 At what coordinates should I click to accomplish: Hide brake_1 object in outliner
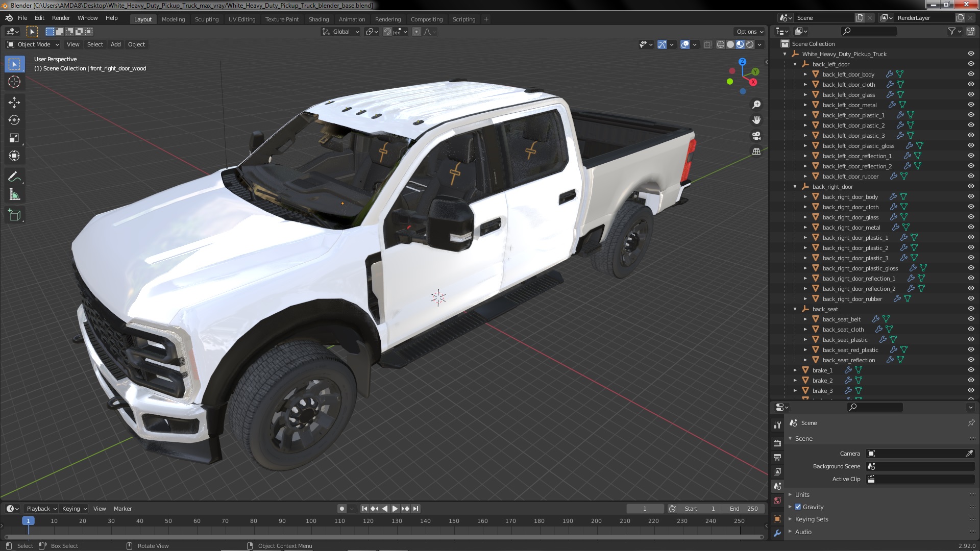point(971,370)
